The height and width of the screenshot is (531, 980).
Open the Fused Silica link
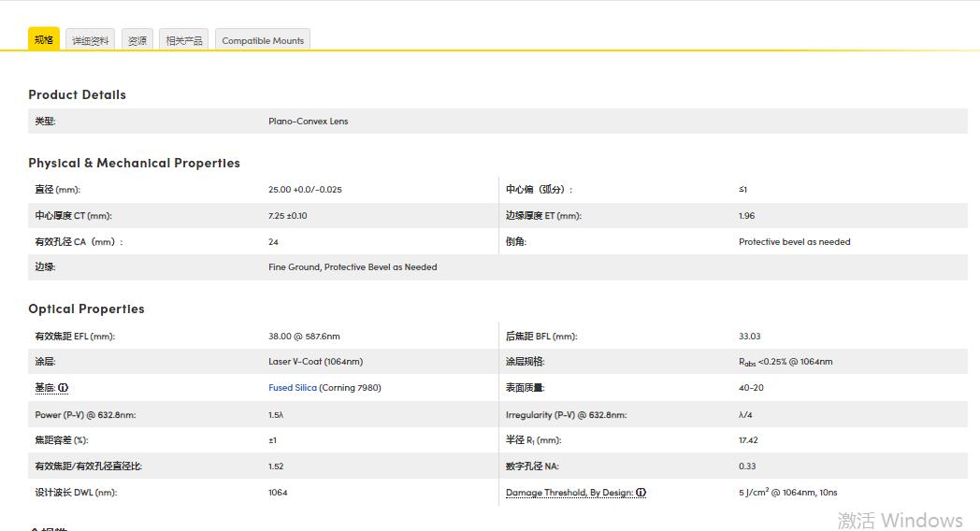(293, 388)
